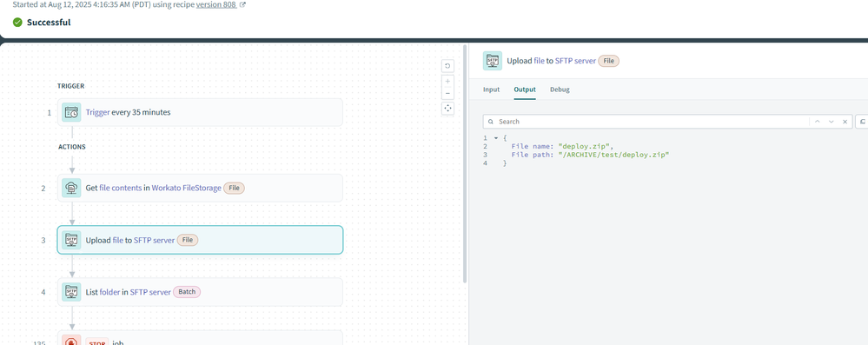Click the Batch badge on the List folder step

click(x=187, y=292)
